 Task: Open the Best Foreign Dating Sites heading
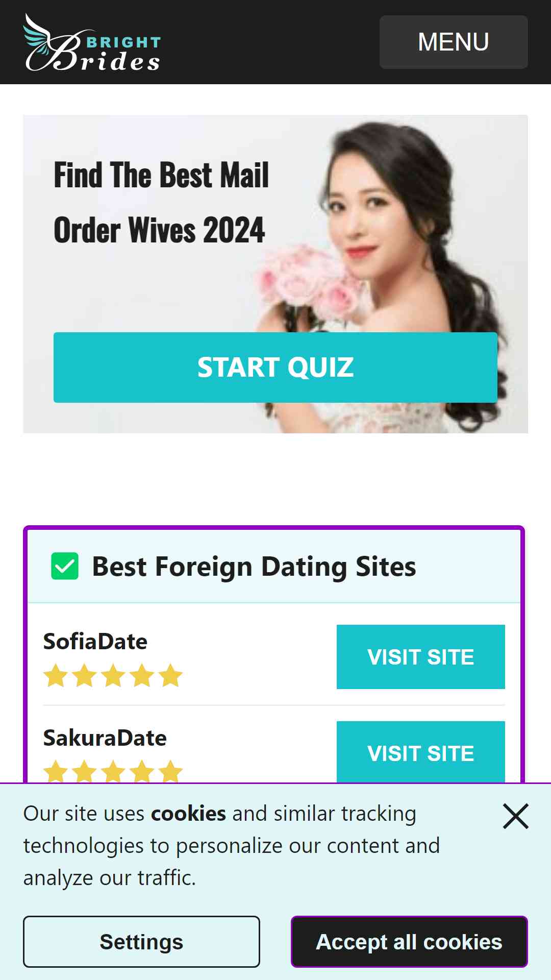pos(254,567)
